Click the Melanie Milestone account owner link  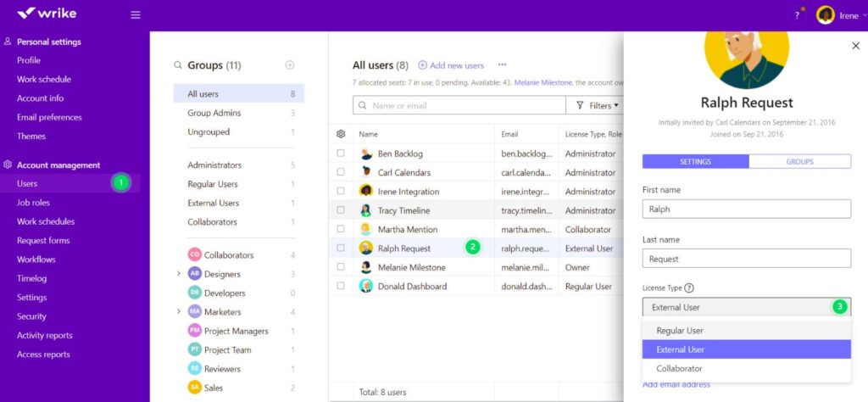click(543, 82)
